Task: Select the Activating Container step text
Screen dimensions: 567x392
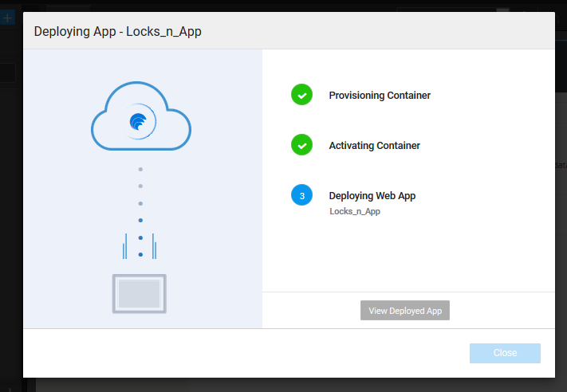Action: [x=374, y=146]
